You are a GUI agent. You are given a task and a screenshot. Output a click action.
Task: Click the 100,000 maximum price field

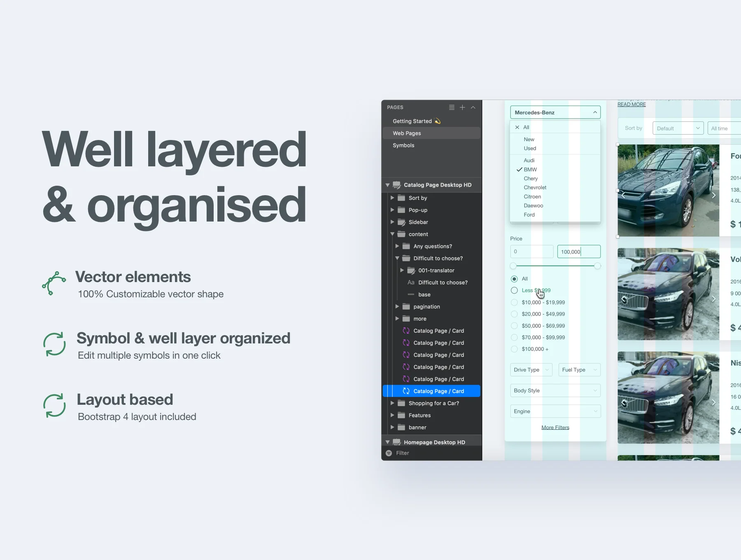(x=579, y=252)
